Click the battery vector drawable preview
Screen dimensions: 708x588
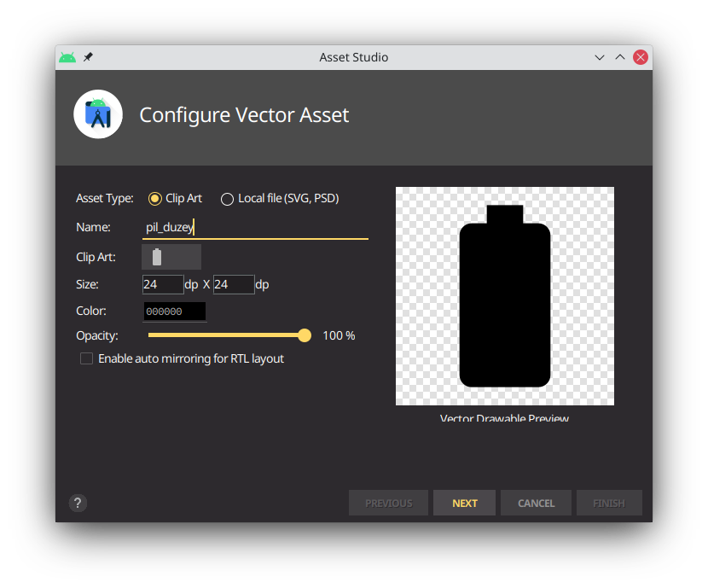(505, 296)
